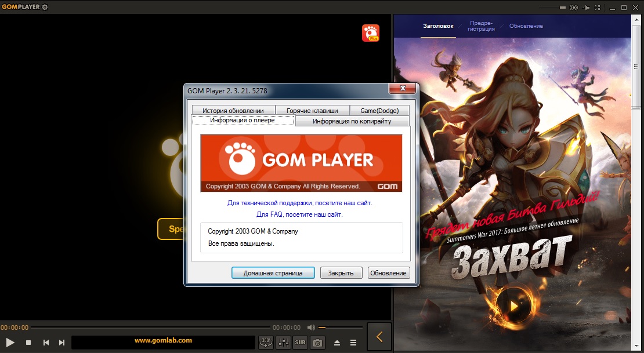The image size is (644, 353).
Task: Skip to the previous track
Action: click(46, 343)
